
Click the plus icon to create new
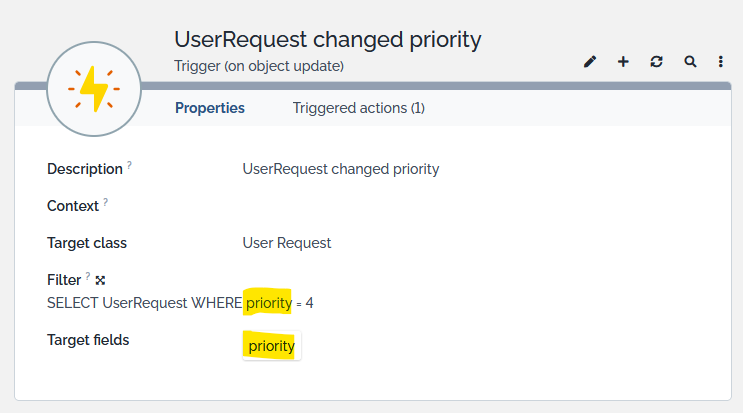pyautogui.click(x=623, y=62)
